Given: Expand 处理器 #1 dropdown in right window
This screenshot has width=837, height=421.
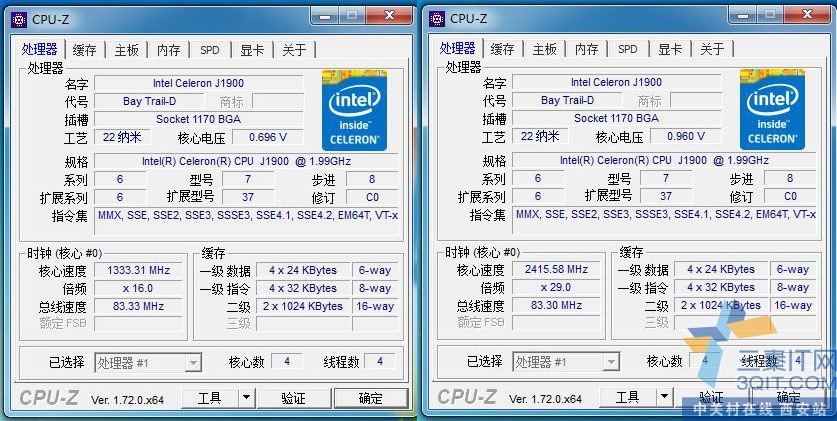Looking at the screenshot, I should click(611, 362).
